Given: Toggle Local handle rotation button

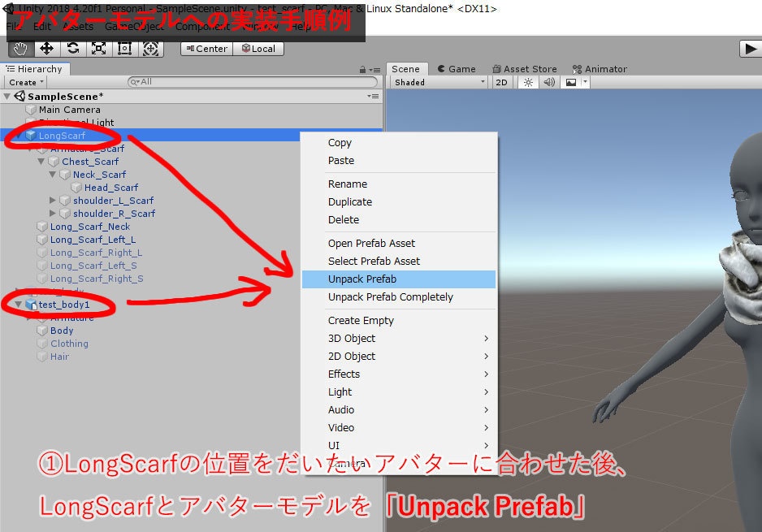Looking at the screenshot, I should pos(258,49).
